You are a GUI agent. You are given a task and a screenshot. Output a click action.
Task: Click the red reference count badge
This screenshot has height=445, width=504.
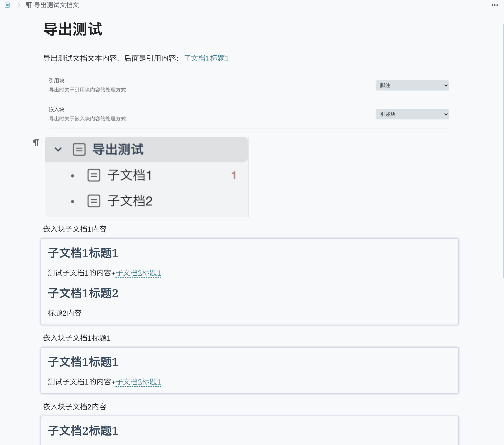click(x=234, y=175)
